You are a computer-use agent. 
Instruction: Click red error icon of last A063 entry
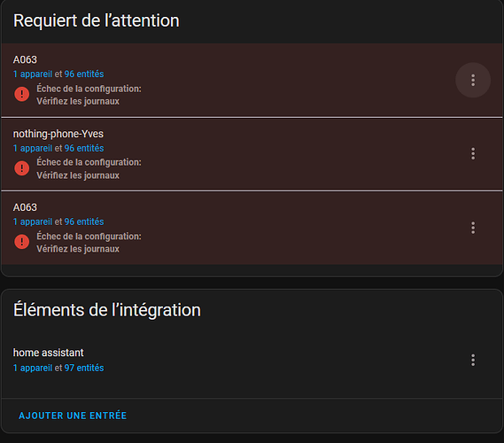pyautogui.click(x=22, y=242)
